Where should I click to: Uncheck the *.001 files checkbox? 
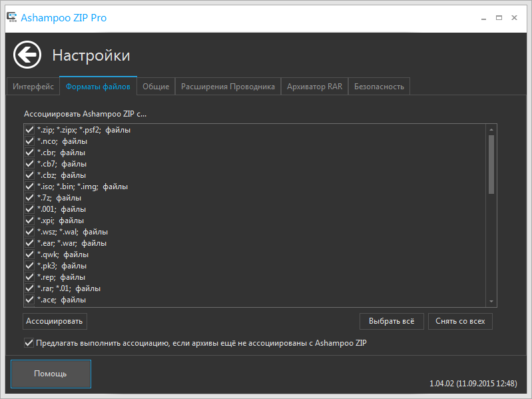29,209
